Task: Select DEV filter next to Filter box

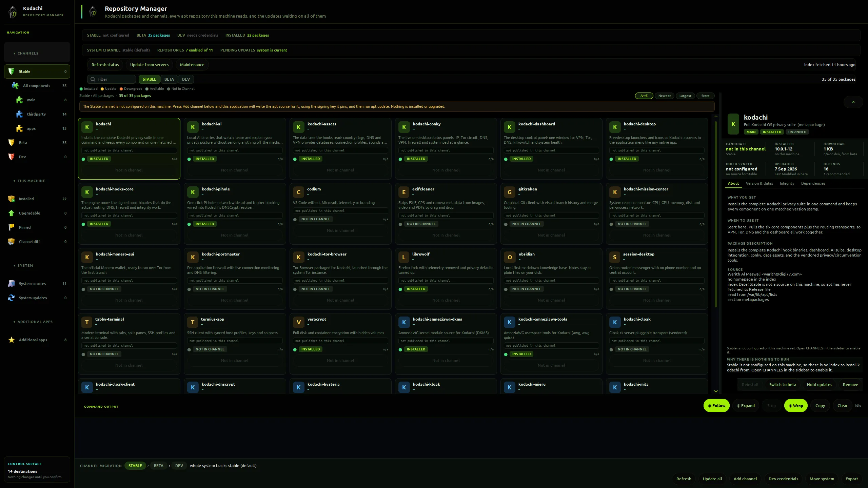Action: click(x=186, y=79)
